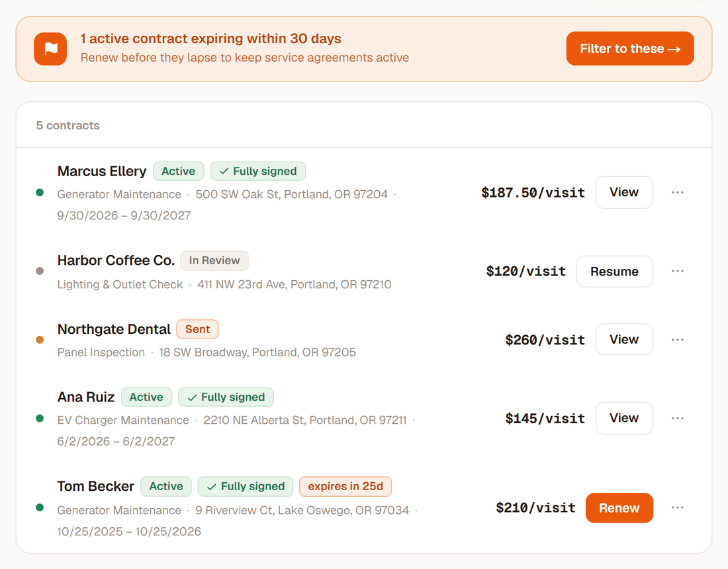Click the green status dot beside Ana Ruiz
728x569 pixels.
tap(40, 419)
